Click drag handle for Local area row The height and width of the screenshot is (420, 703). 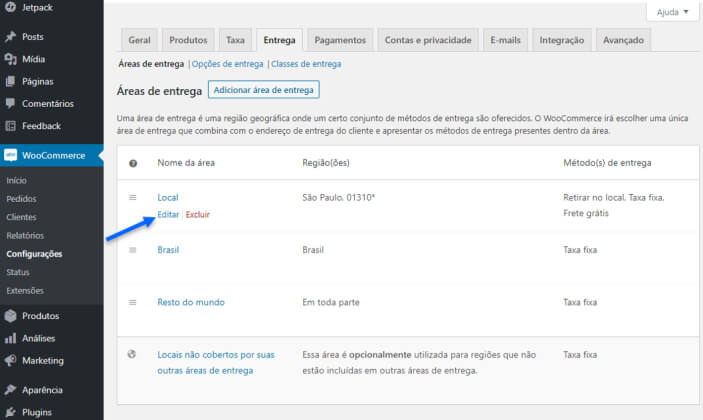(x=133, y=197)
